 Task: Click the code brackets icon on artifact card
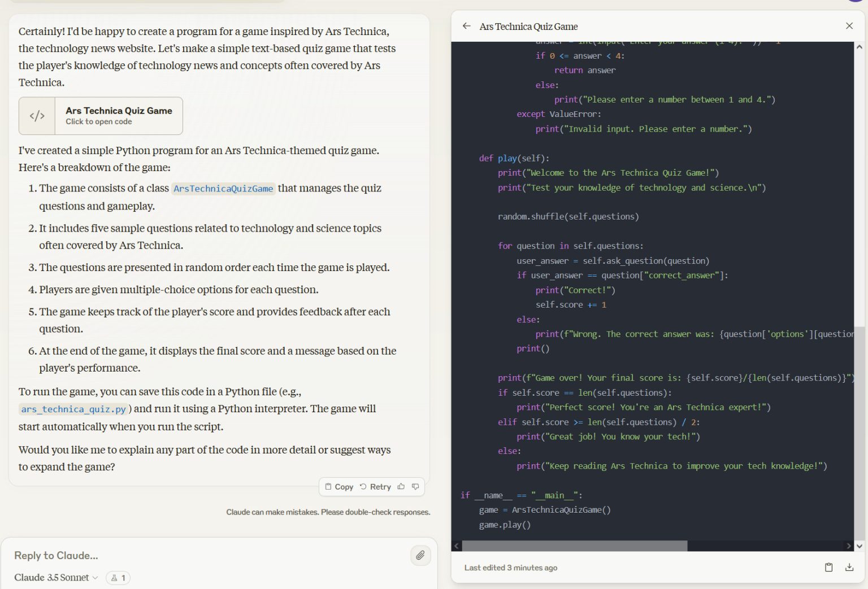coord(37,116)
